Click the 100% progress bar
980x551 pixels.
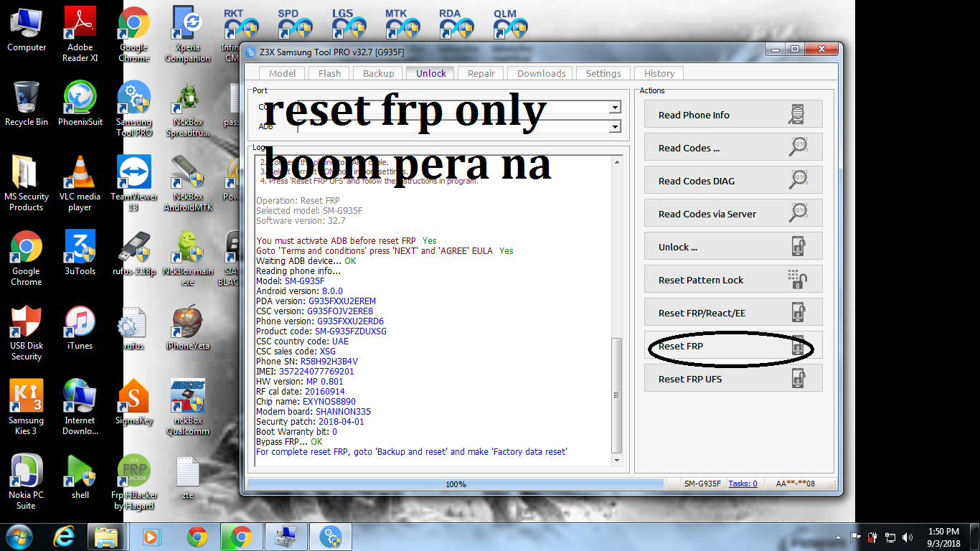457,484
